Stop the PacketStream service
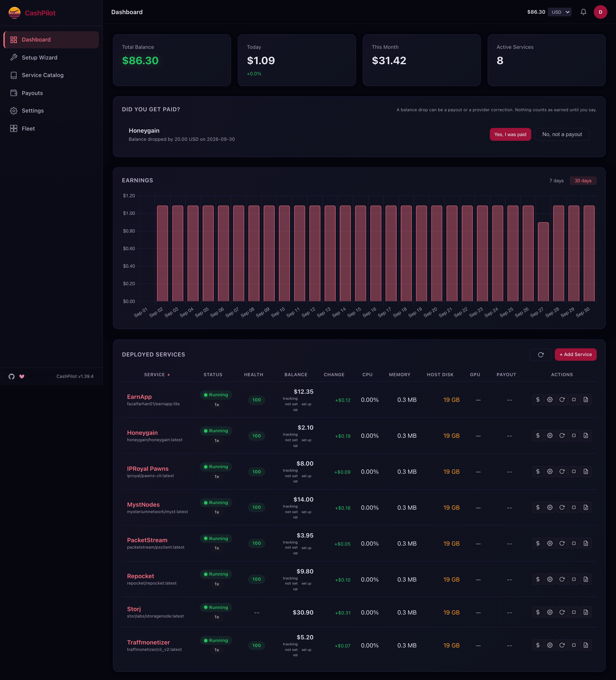The image size is (616, 680). coord(574,543)
